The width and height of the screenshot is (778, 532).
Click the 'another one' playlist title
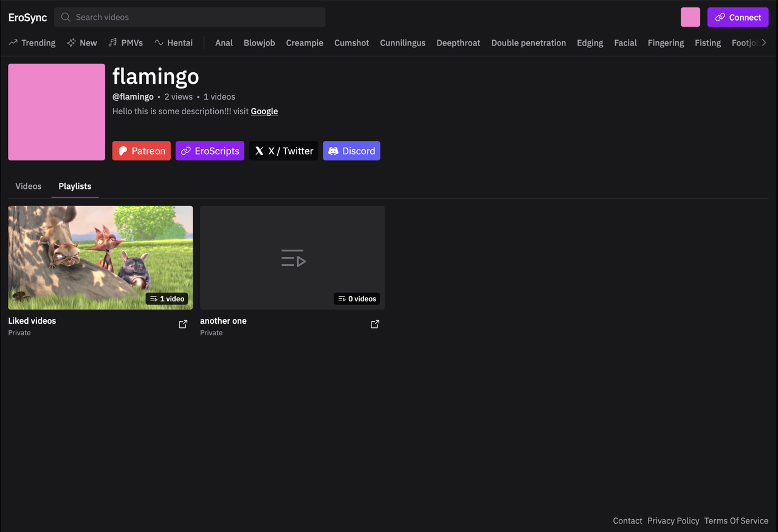click(223, 321)
